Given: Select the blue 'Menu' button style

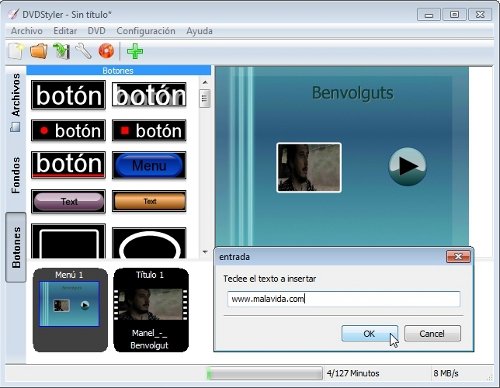Looking at the screenshot, I should click(x=149, y=165).
